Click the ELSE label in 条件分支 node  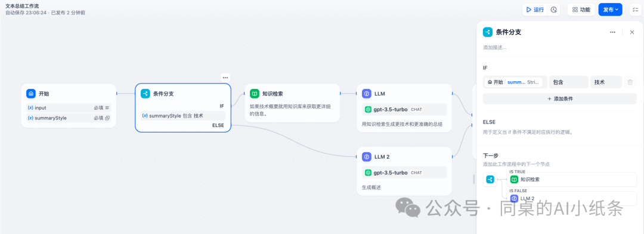[x=218, y=125]
